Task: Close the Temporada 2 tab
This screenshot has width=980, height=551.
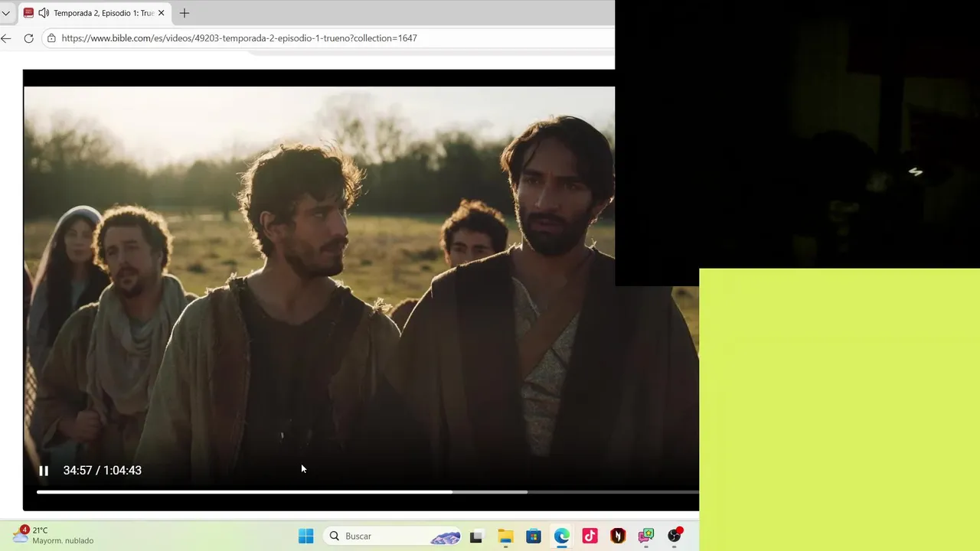Action: pos(161,13)
